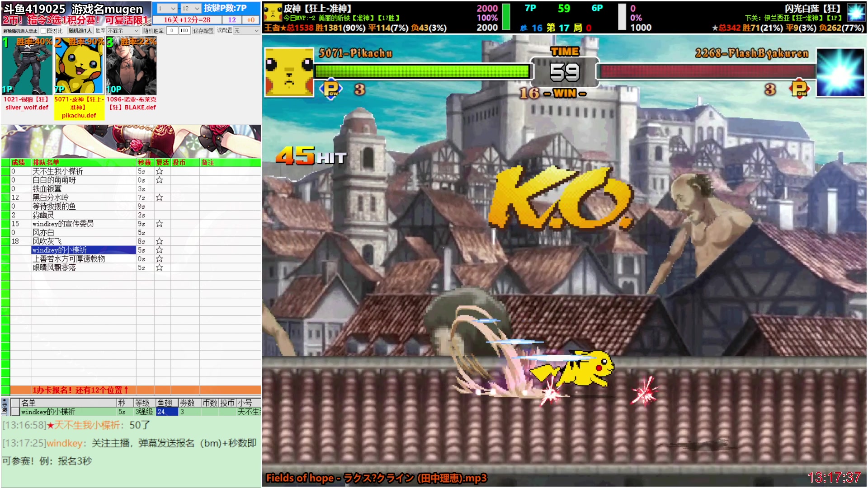Viewport: 868px width, 488px height.
Task: Click the 复活 column header
Action: point(162,163)
